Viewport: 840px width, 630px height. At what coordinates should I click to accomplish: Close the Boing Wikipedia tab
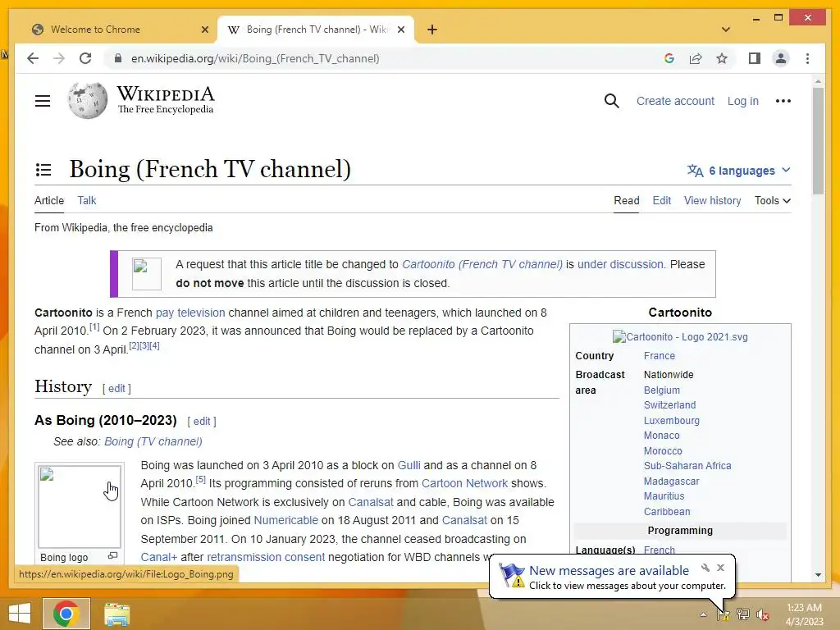[400, 30]
